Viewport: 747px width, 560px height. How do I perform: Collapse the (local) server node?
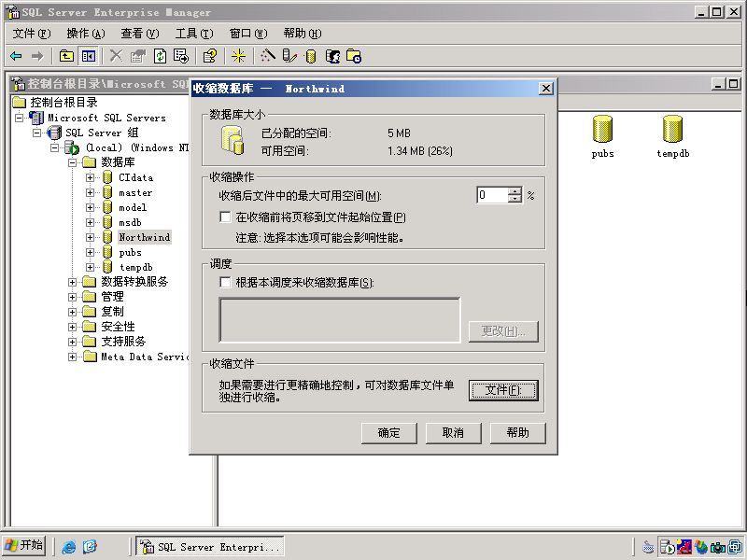click(54, 147)
